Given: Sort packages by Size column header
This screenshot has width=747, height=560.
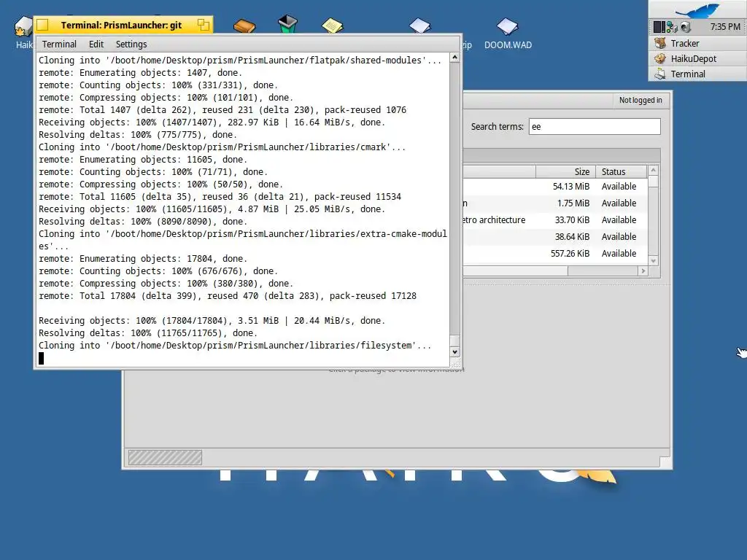Looking at the screenshot, I should click(x=565, y=171).
